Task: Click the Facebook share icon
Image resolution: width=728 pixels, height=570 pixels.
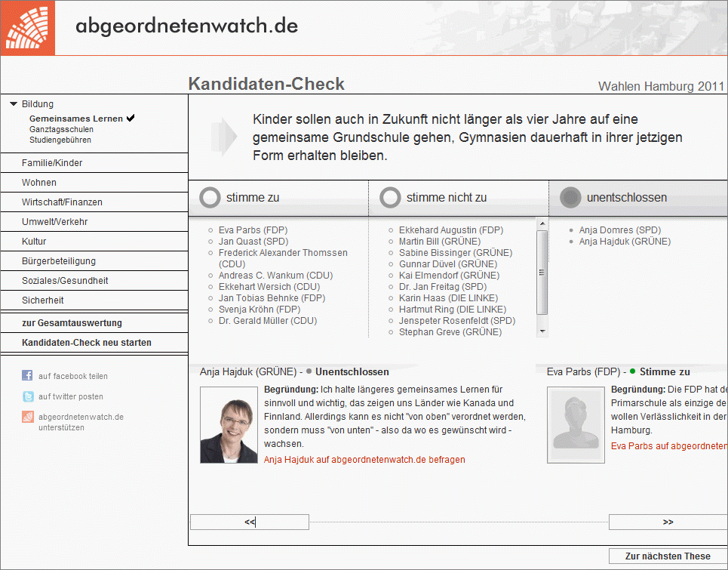Action: pos(27,375)
